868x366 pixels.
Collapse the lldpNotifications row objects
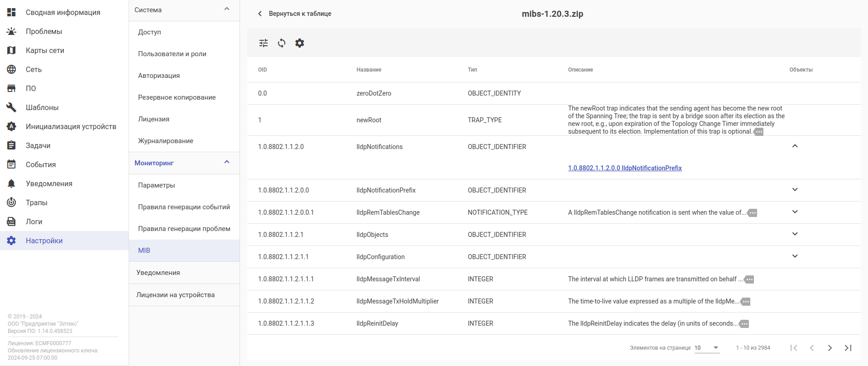pos(795,146)
